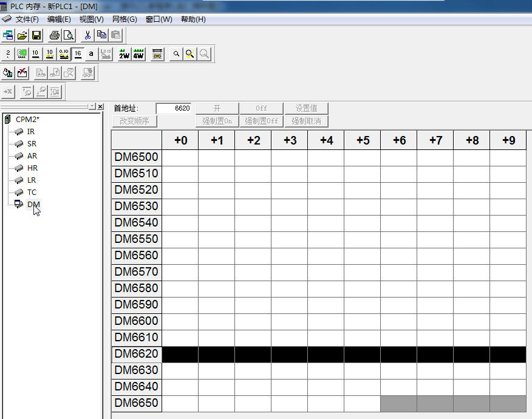Open Print Preview from the toolbar
Image resolution: width=532 pixels, height=419 pixels.
(69, 35)
